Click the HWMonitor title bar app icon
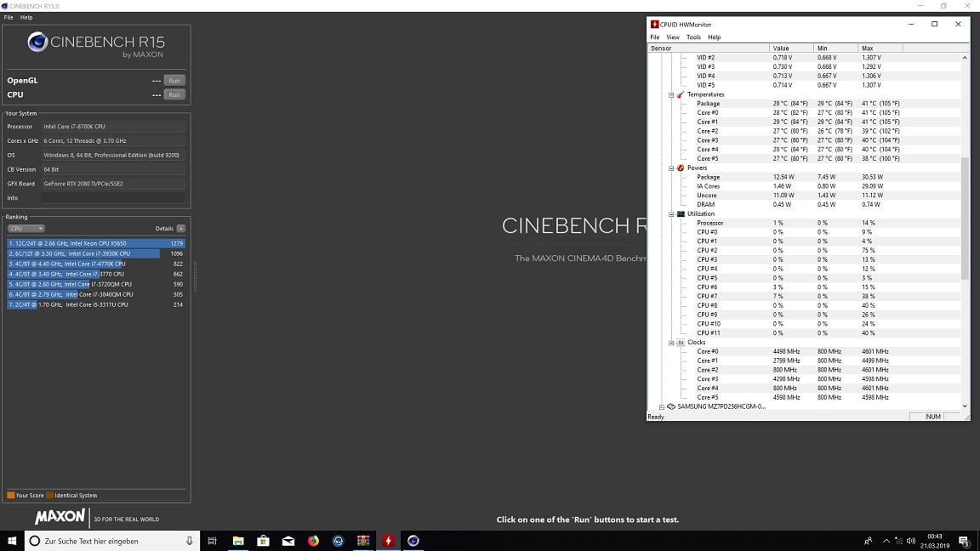Image resolution: width=980 pixels, height=551 pixels. tap(654, 25)
